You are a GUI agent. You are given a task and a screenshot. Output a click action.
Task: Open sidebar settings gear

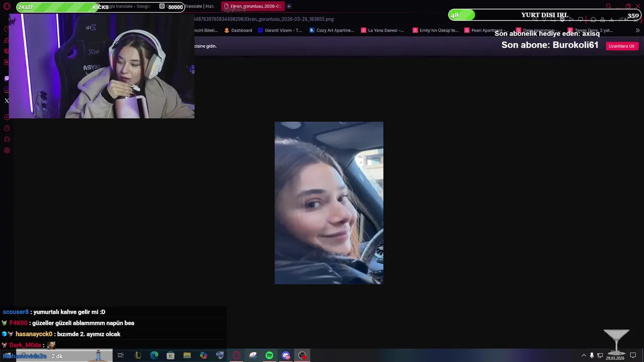pyautogui.click(x=7, y=150)
